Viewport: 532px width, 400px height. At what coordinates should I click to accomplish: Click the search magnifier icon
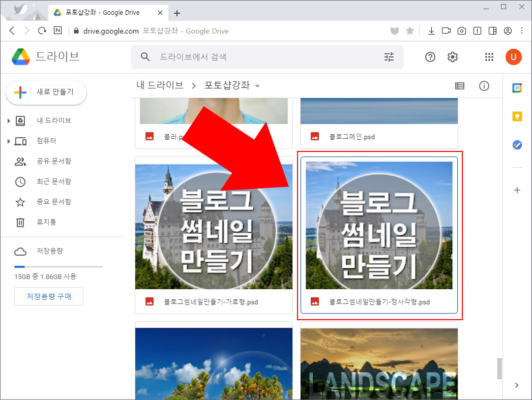click(145, 57)
